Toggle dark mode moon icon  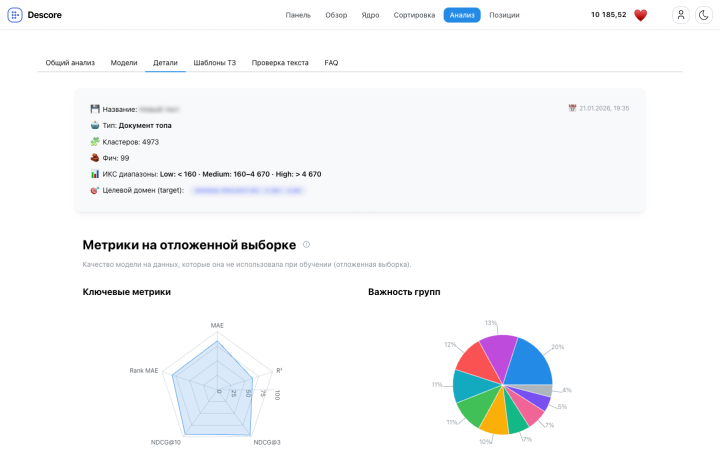(703, 15)
